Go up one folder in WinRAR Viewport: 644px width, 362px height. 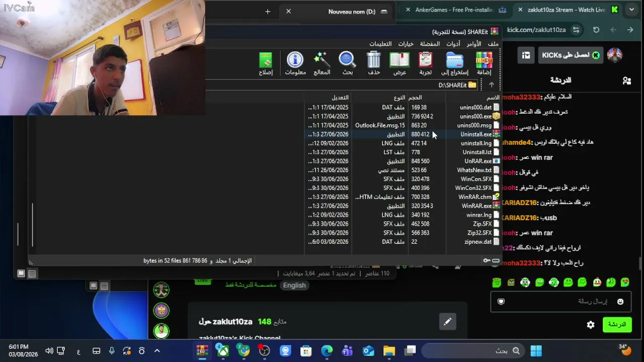tap(492, 85)
